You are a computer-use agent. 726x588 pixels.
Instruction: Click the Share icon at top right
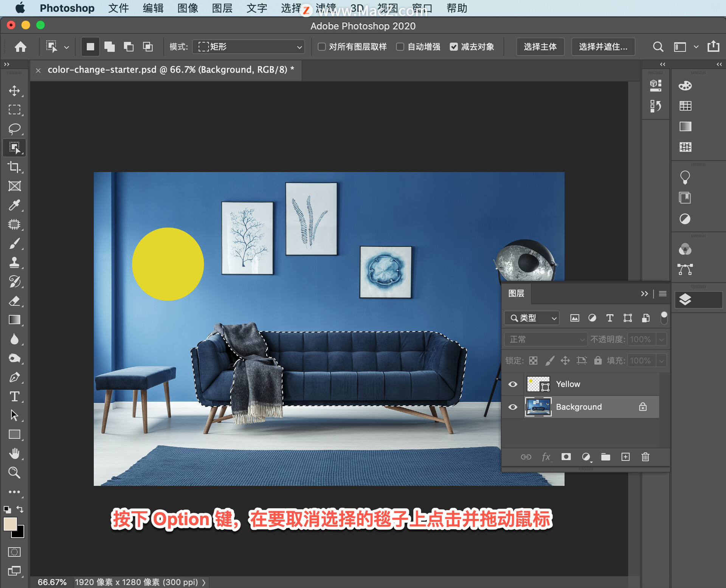pyautogui.click(x=714, y=46)
